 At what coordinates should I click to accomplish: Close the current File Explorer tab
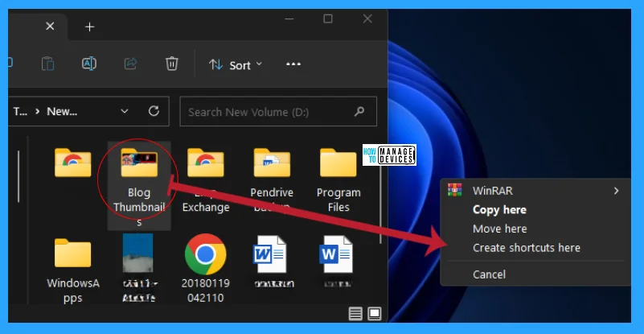[x=50, y=27]
